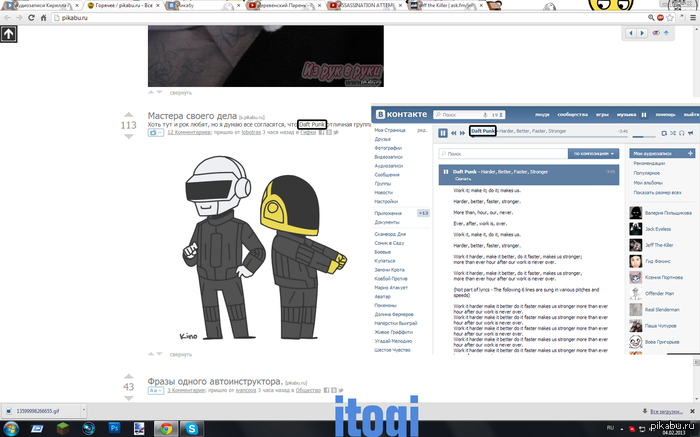Collapse post via 'свернуть' under Daft Punk image
The image size is (700, 437).
(180, 354)
